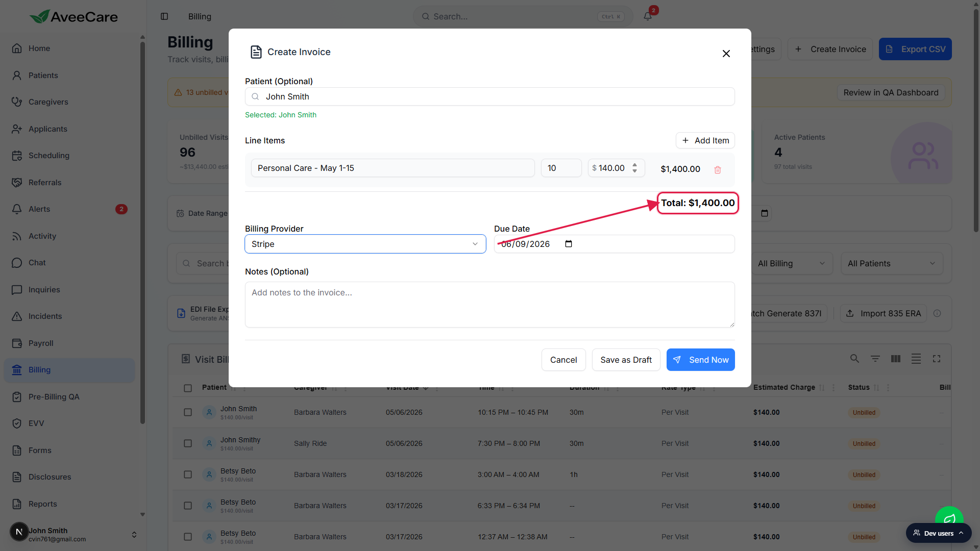Click Cancel button
Image resolution: width=980 pixels, height=551 pixels.
tap(563, 360)
